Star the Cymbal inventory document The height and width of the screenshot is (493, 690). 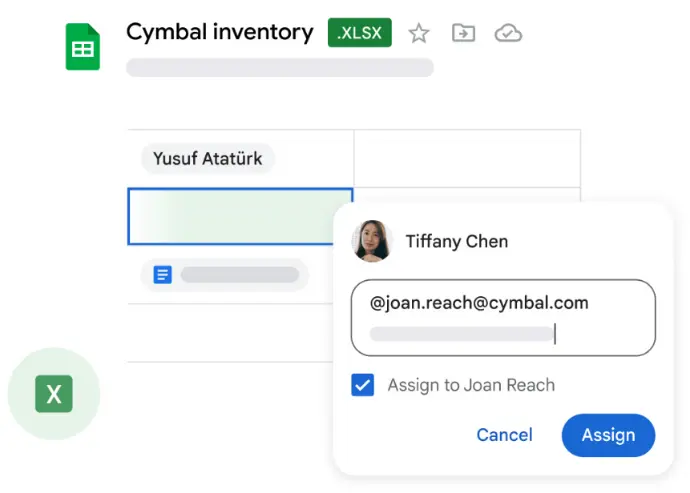[x=418, y=33]
